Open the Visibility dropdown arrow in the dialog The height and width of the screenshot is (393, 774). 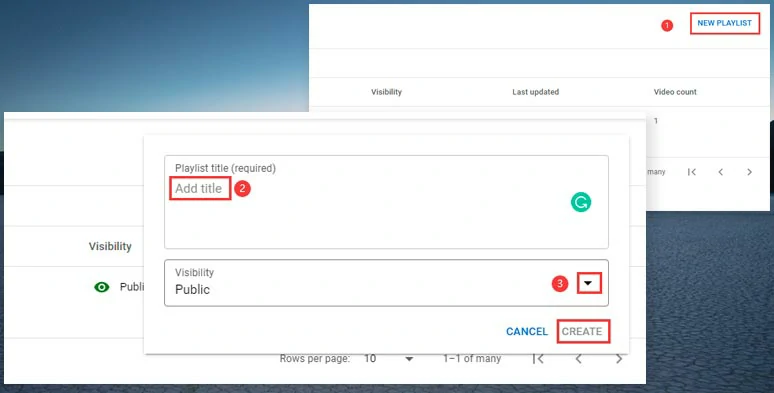[588, 283]
